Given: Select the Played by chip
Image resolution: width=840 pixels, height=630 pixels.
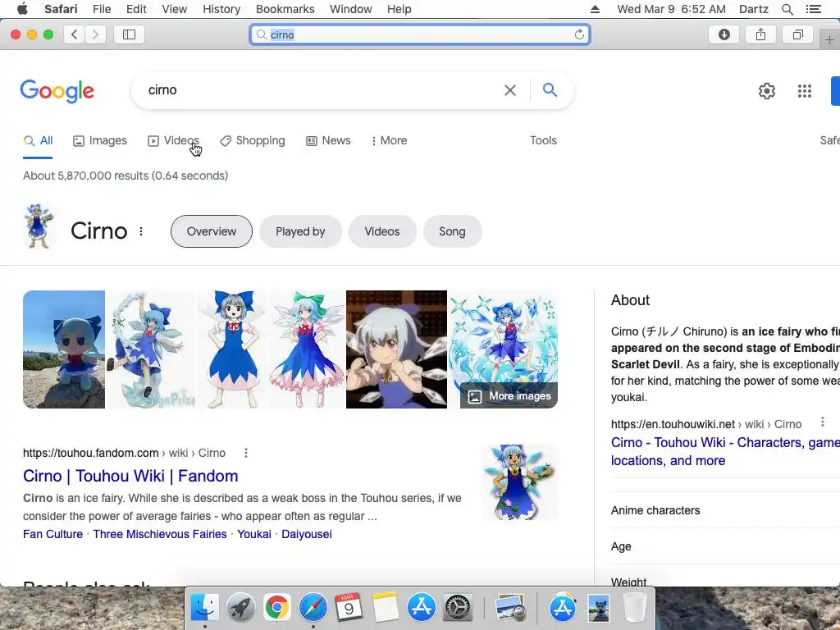Looking at the screenshot, I should [300, 231].
